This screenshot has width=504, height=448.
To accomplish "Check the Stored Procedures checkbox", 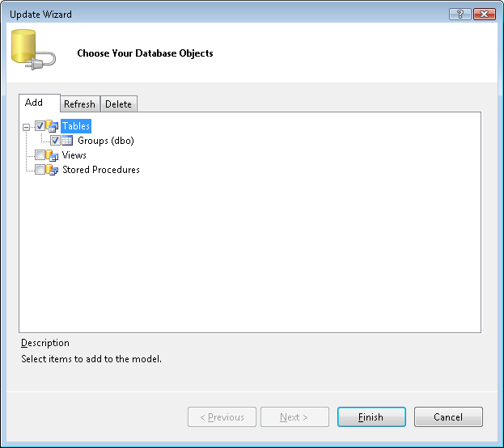I will pos(40,169).
